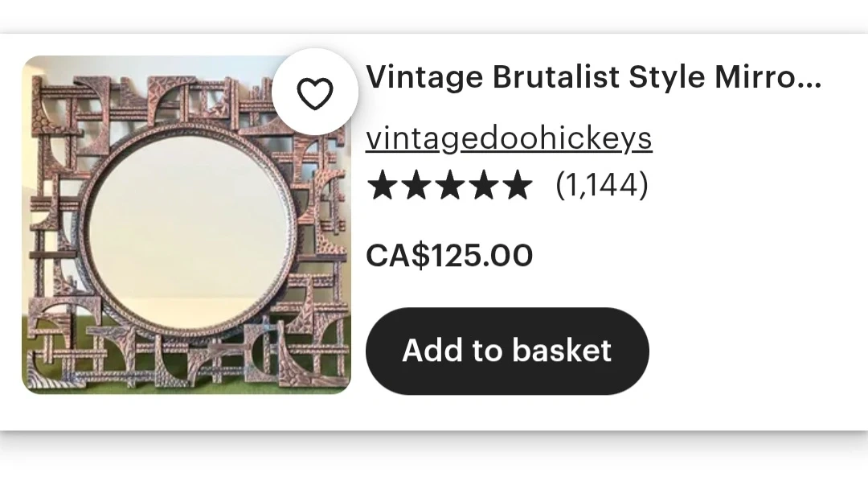
Task: Open the brutalist mirror product photo
Action: 186,225
